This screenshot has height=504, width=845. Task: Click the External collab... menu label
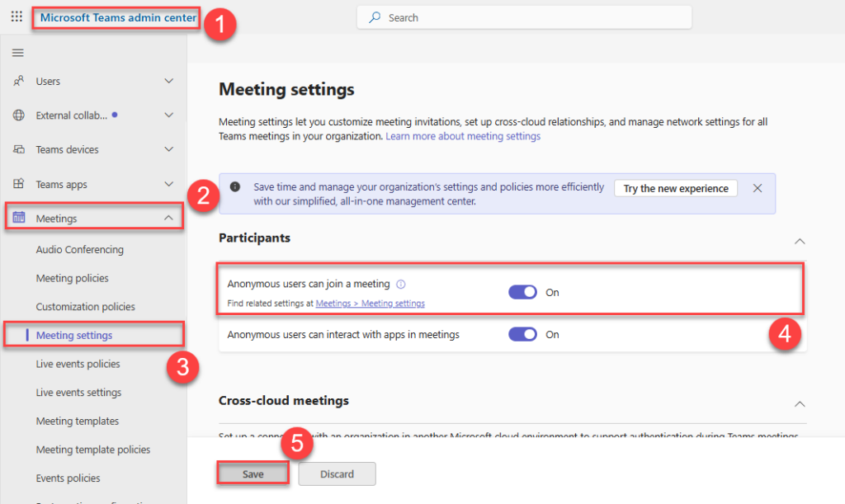(72, 115)
